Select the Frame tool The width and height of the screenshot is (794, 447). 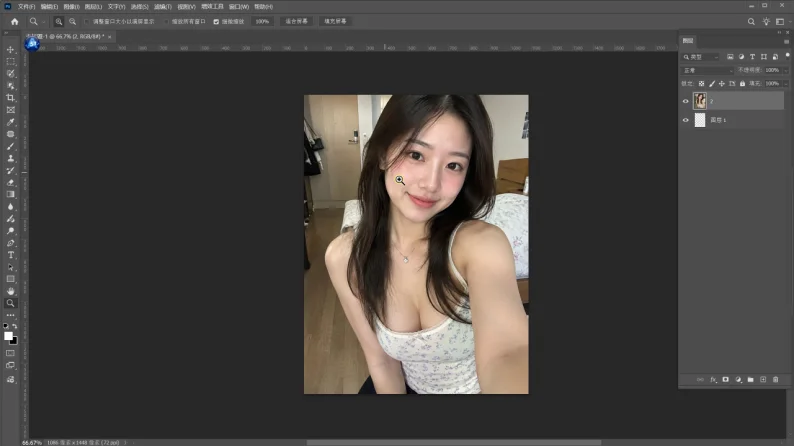click(11, 110)
